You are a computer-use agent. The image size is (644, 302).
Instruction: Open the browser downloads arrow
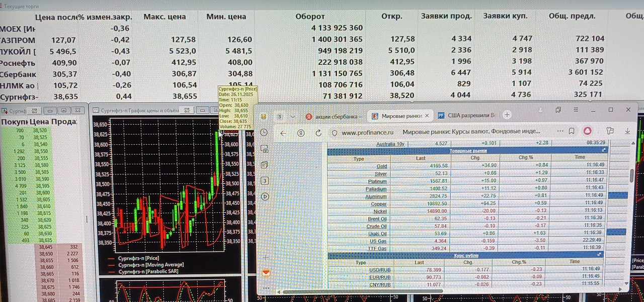(627, 131)
